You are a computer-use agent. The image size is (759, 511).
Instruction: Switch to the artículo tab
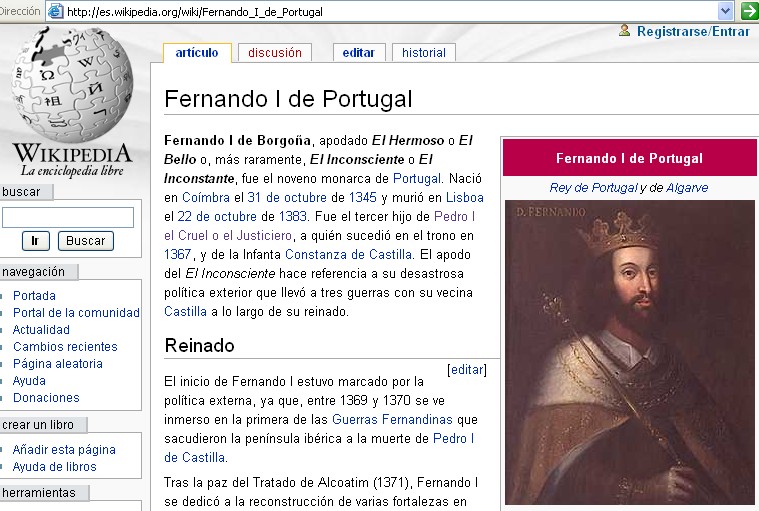tap(197, 53)
